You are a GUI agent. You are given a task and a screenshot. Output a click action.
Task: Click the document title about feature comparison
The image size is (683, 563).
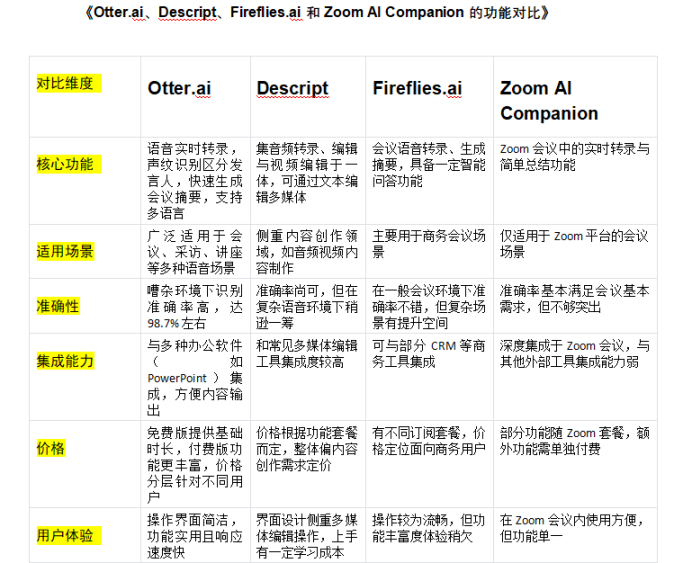click(x=317, y=13)
